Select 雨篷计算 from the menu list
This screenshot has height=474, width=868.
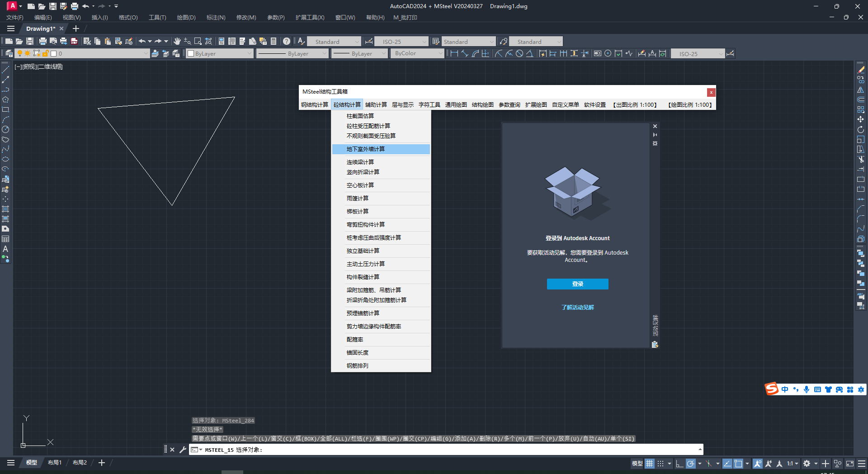(358, 198)
